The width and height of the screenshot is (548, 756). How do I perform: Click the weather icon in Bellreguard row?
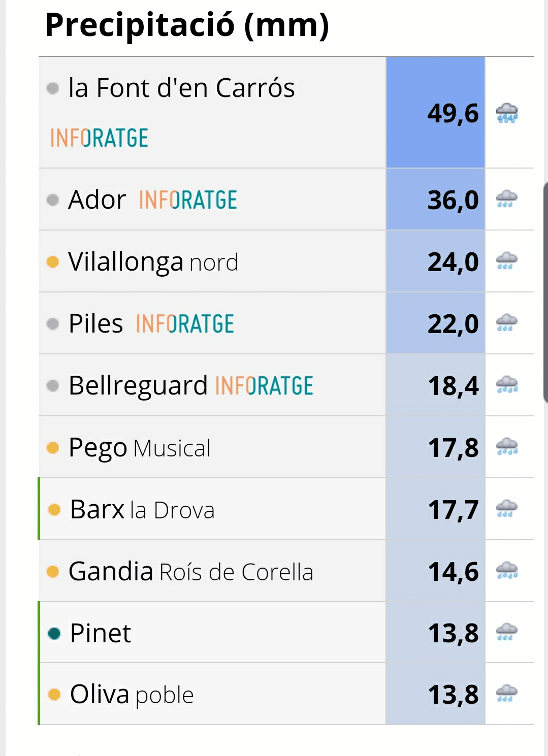pos(506,385)
